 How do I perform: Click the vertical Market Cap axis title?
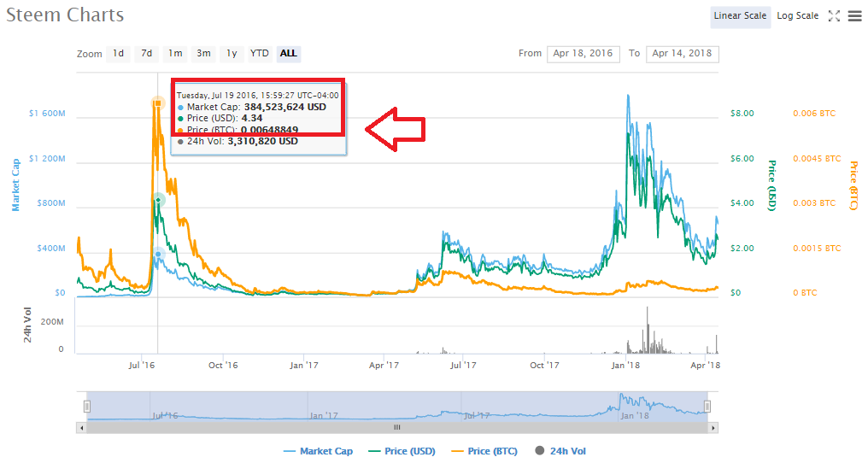[15, 185]
